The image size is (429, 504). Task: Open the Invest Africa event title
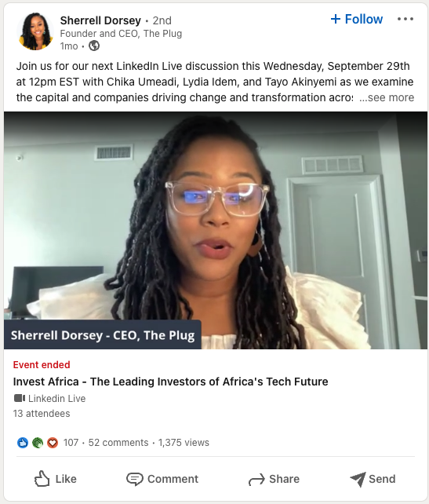pos(170,382)
